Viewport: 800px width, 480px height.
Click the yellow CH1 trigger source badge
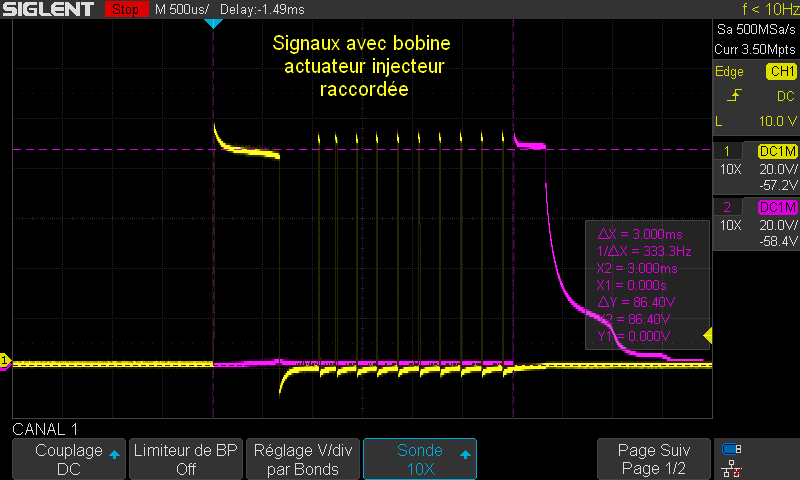pyautogui.click(x=780, y=72)
